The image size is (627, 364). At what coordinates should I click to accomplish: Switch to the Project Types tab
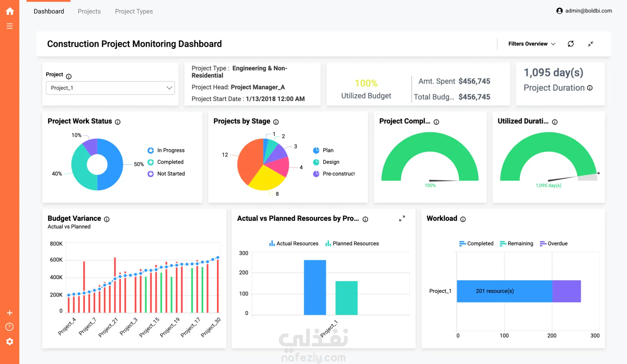click(x=134, y=11)
